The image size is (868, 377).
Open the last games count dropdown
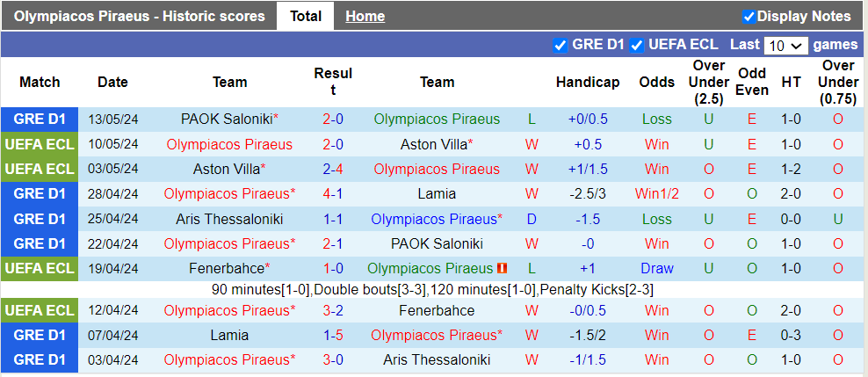click(785, 46)
